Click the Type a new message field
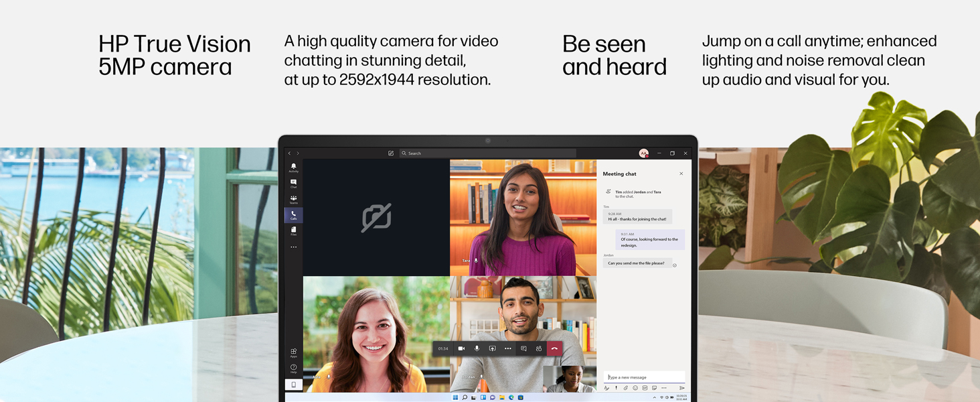 (644, 377)
